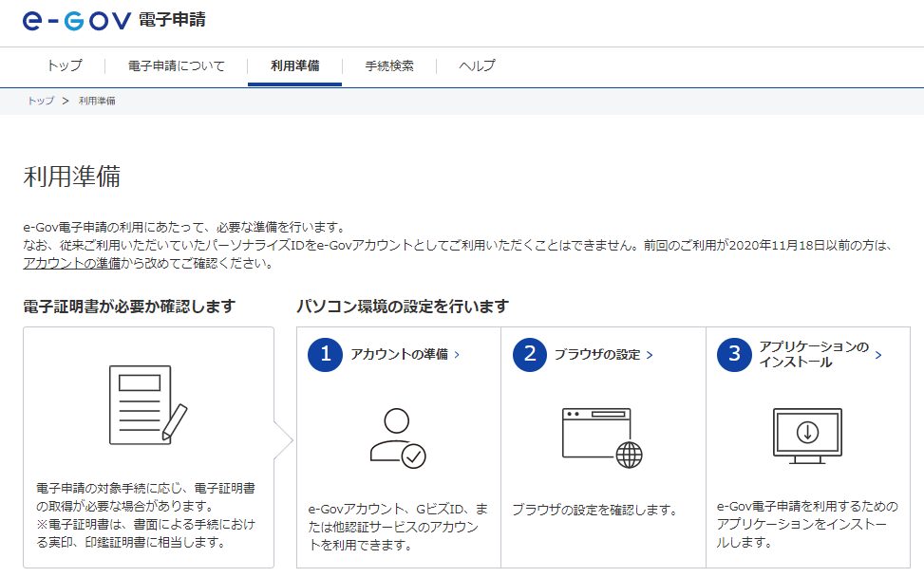Open the ヘルプ navigation tab

coord(477,65)
